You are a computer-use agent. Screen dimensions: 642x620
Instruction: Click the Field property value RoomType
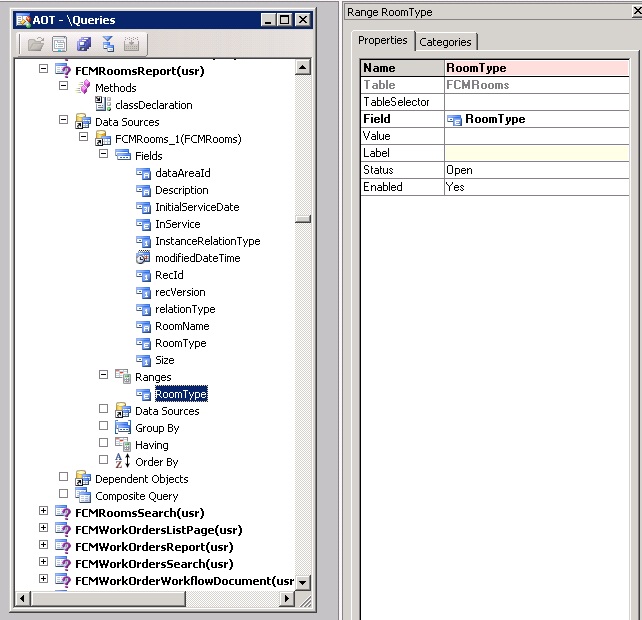536,119
